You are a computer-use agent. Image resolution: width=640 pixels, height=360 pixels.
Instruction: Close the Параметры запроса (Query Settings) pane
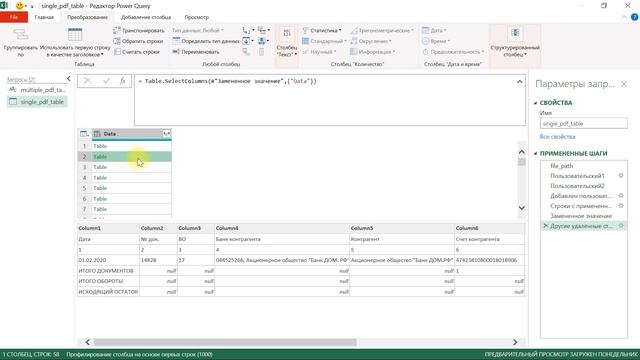click(x=624, y=84)
